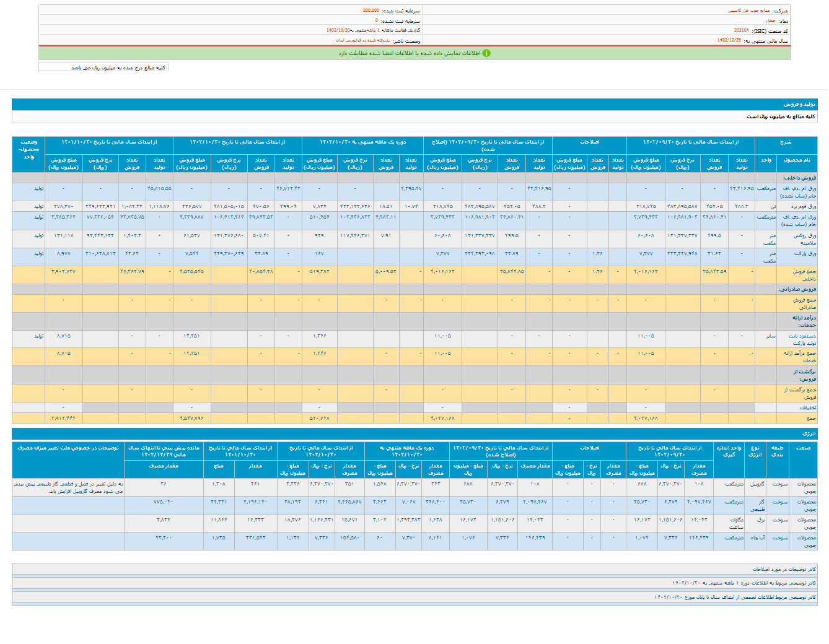Click the واحد column header in sales table
The height and width of the screenshot is (644, 829).
tap(766, 160)
